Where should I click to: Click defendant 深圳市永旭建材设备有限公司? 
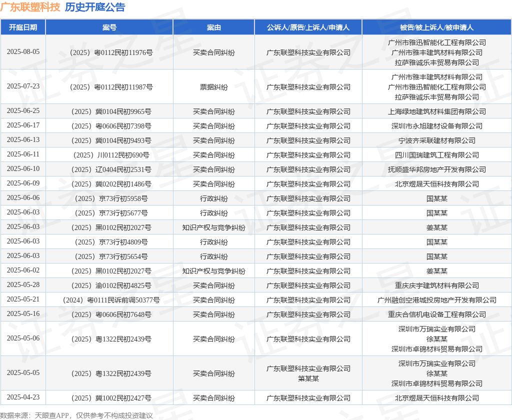point(437,126)
